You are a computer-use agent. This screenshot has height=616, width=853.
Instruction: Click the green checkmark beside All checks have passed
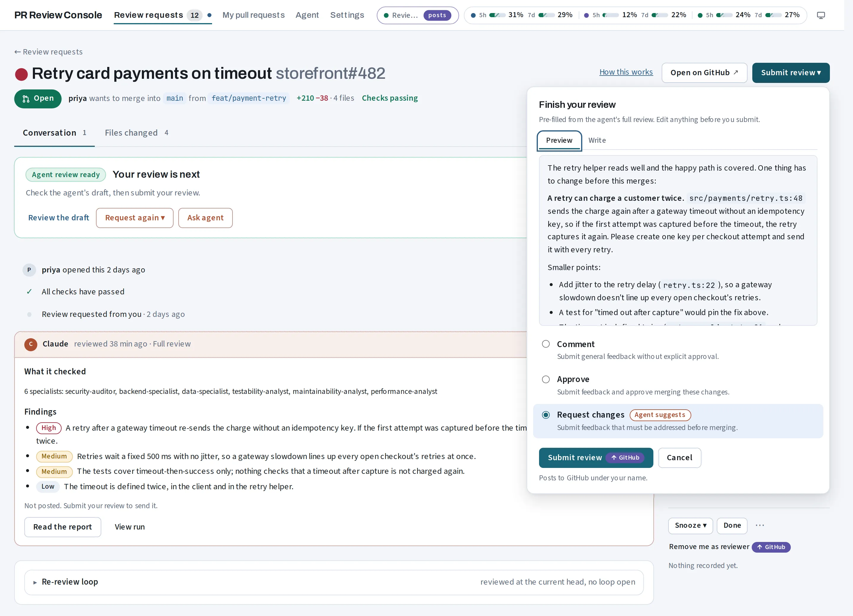pos(29,292)
